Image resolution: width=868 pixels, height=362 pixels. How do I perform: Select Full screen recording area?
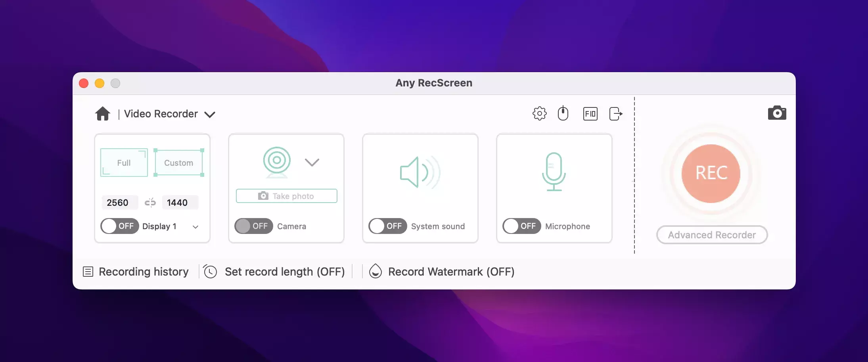pos(124,163)
